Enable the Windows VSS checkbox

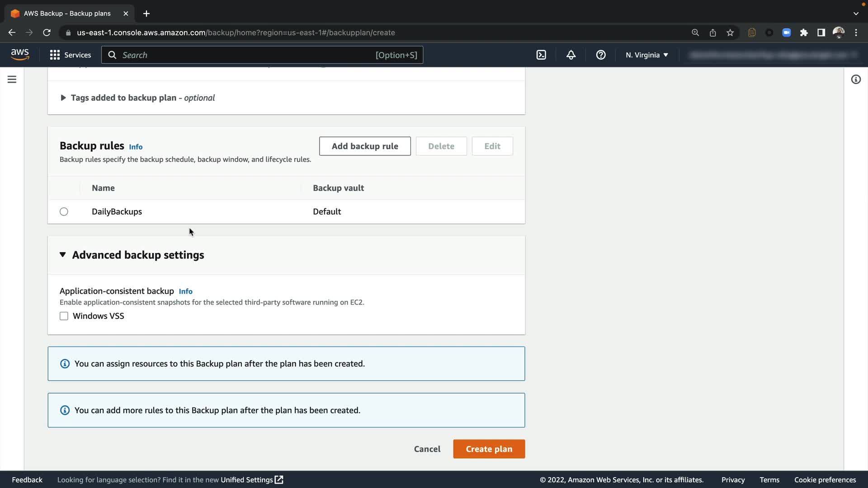tap(64, 316)
